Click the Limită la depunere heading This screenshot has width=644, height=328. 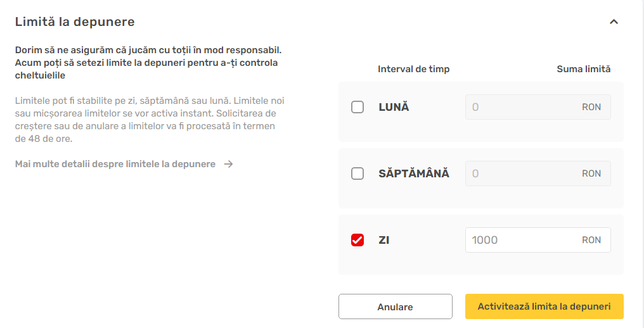tap(75, 22)
